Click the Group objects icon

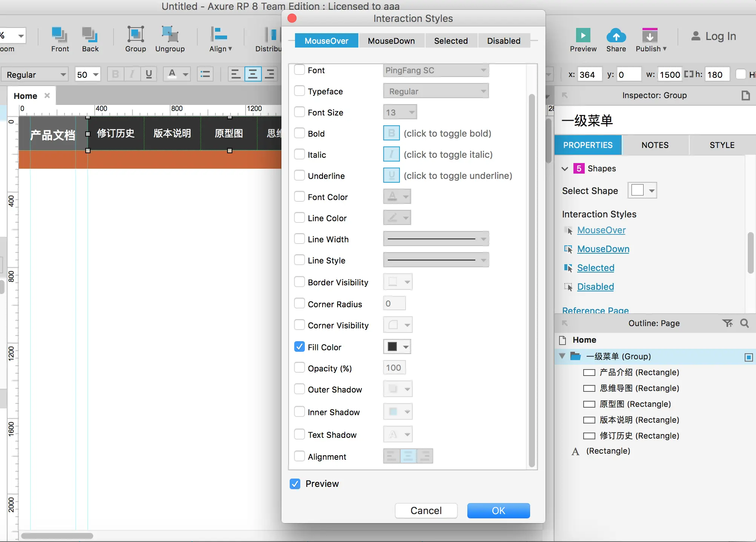(x=135, y=34)
